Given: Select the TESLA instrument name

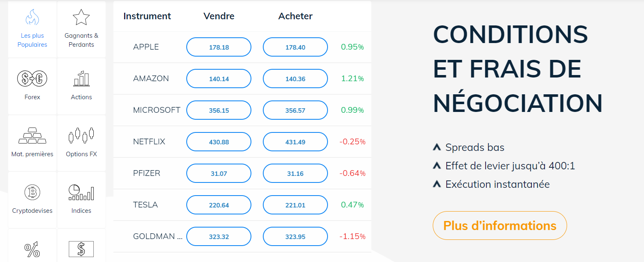Looking at the screenshot, I should tap(145, 205).
